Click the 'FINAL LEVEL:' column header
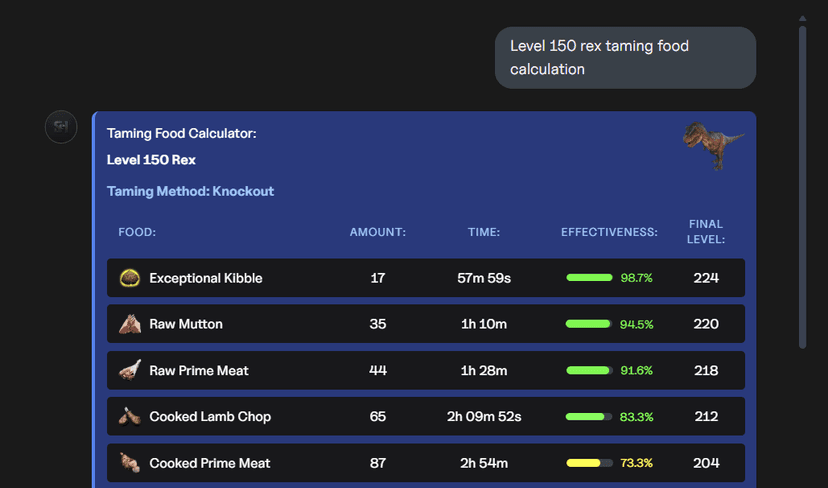Image resolution: width=828 pixels, height=488 pixels. [x=706, y=232]
